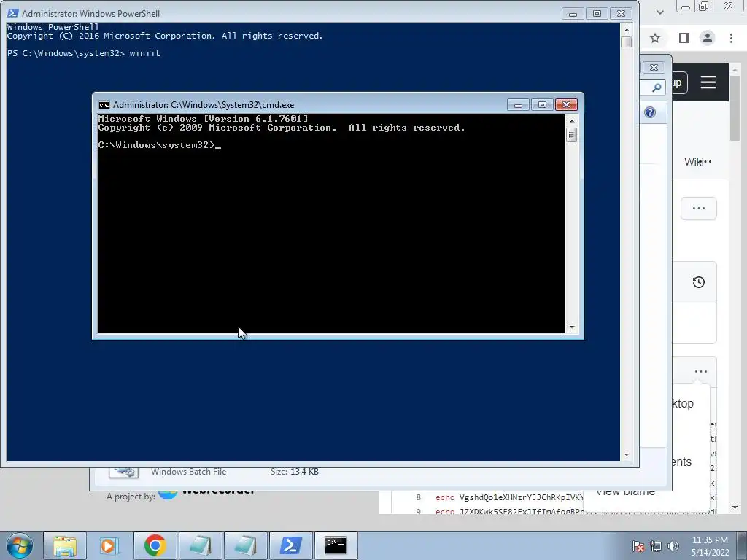This screenshot has height=560, width=747.
Task: Open the Chrome profile avatar
Action: [x=708, y=38]
